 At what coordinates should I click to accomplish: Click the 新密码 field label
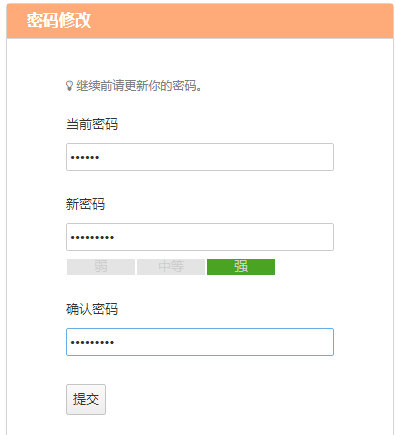[x=85, y=204]
